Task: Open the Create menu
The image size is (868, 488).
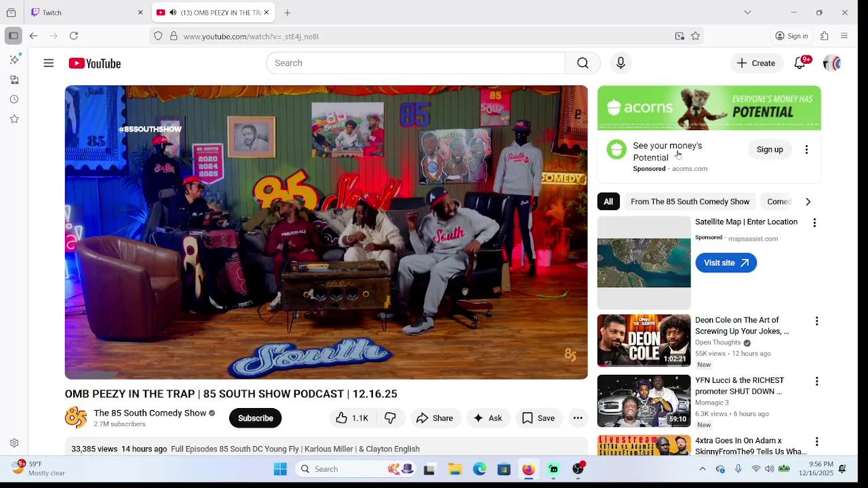Action: click(x=756, y=63)
